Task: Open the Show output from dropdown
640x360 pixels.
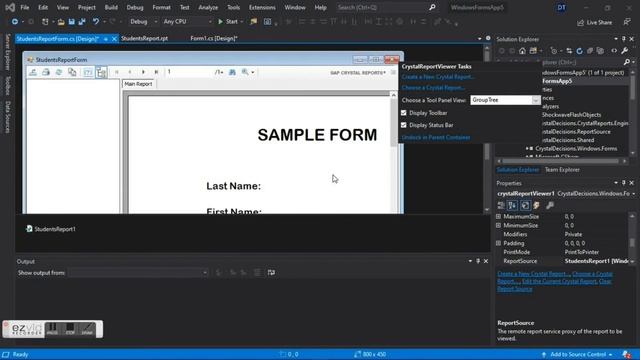Action: [138, 273]
